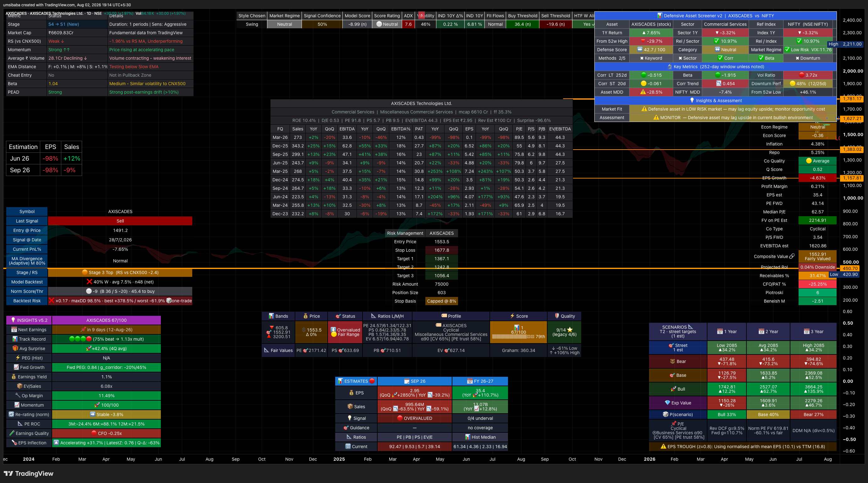Click the Low 420.90 price label

[844, 274]
